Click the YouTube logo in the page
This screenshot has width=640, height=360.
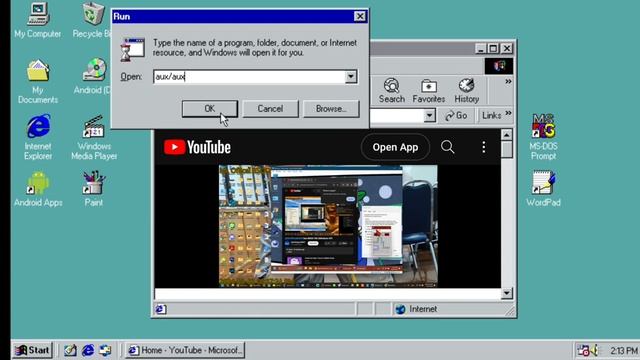197,147
